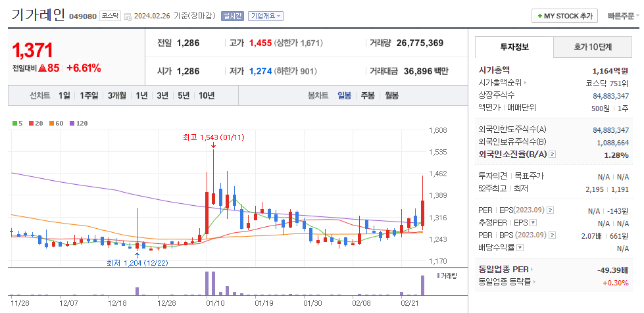Expand the 빠른주문 dropdown
Screen dimensions: 644x313
tap(624, 16)
